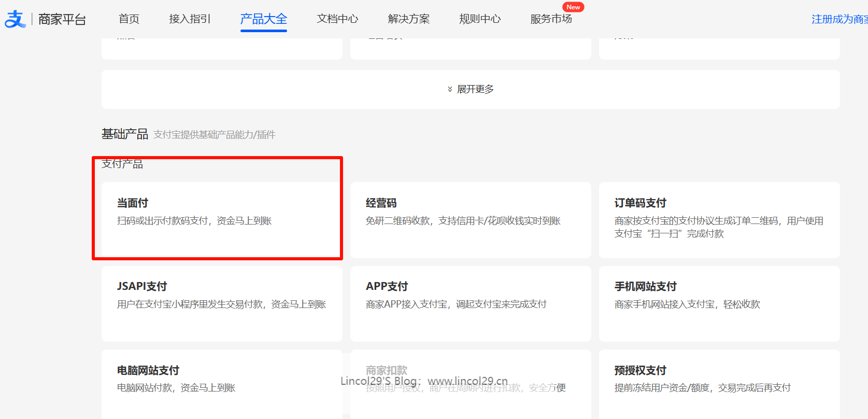Click the Alipay logo icon

coord(15,19)
